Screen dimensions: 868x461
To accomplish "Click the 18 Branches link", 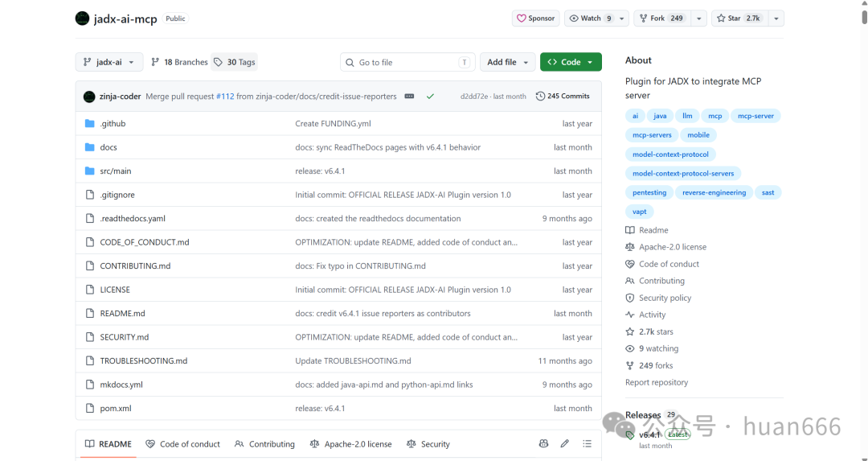I will 179,62.
